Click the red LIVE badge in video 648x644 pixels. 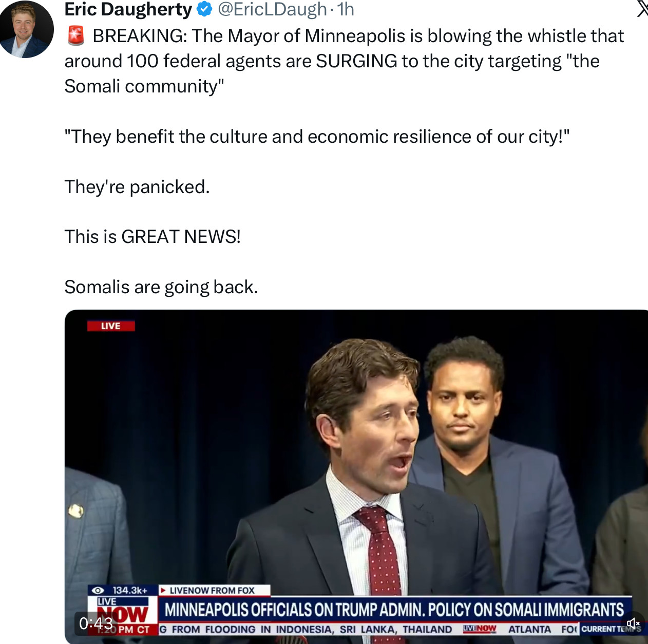coord(111,326)
